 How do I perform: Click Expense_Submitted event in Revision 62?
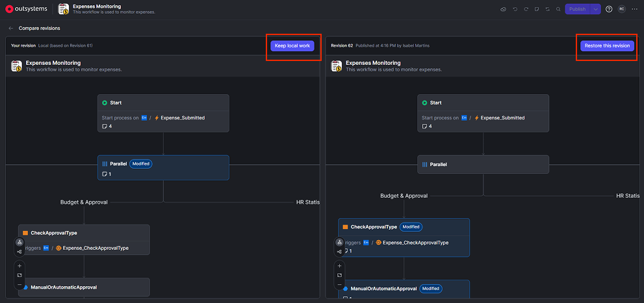tap(500, 117)
